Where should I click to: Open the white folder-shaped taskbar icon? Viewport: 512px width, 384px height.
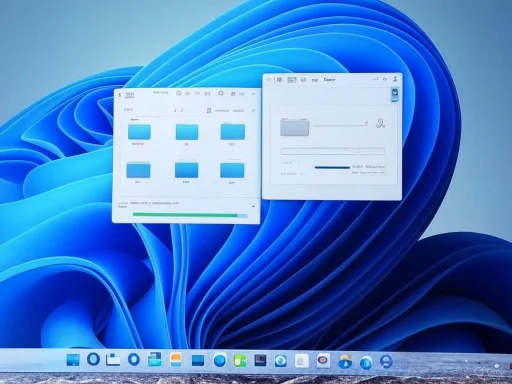click(113, 360)
